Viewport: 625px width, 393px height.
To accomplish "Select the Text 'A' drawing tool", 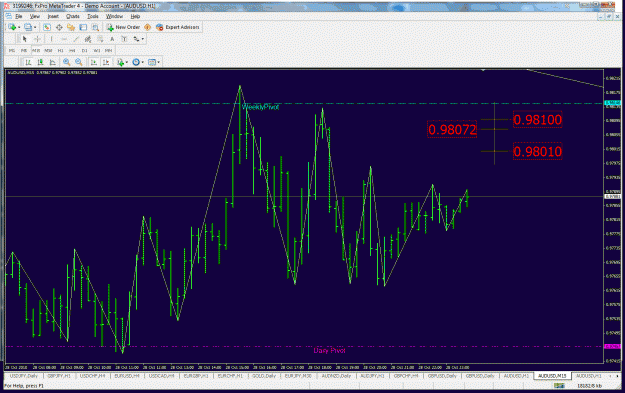I will [112, 39].
